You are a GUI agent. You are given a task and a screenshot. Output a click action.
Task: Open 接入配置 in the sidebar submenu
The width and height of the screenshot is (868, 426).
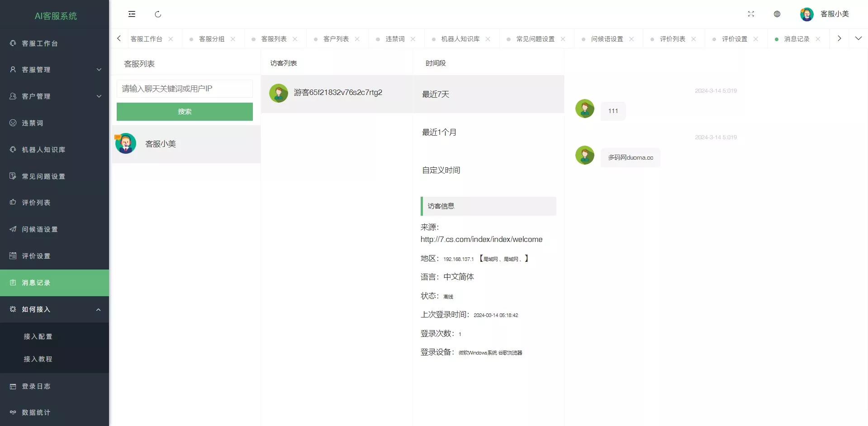tap(38, 336)
